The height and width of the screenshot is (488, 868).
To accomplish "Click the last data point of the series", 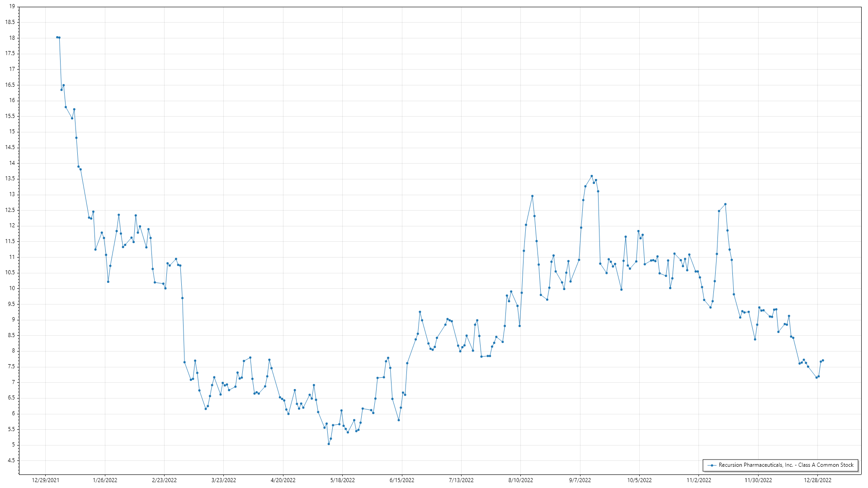I will click(823, 360).
